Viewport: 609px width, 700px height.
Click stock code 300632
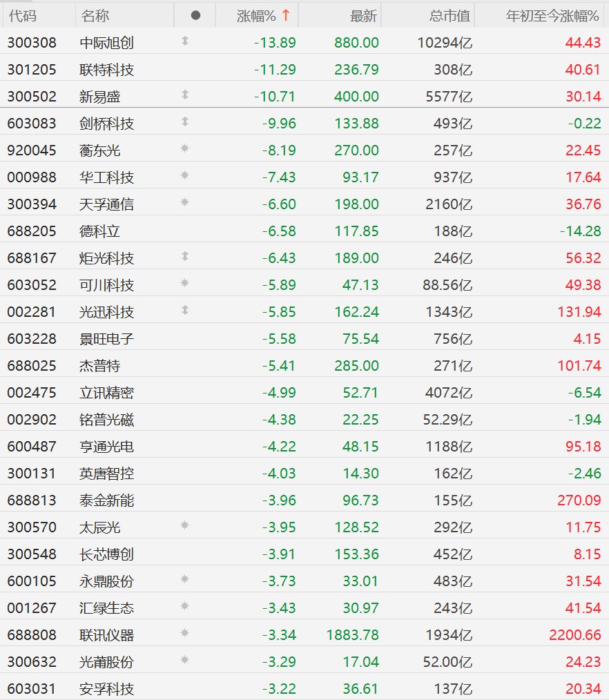coord(32,661)
